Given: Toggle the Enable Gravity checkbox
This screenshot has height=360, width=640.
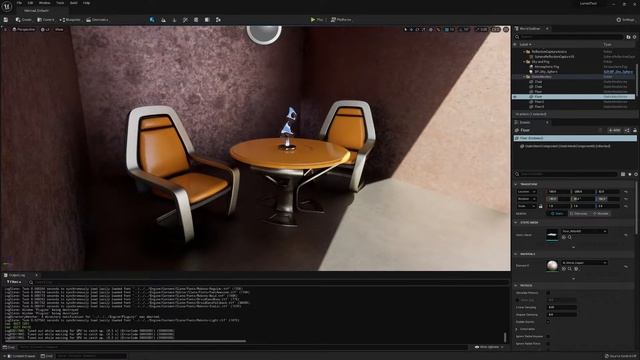Looking at the screenshot, I should 548,322.
